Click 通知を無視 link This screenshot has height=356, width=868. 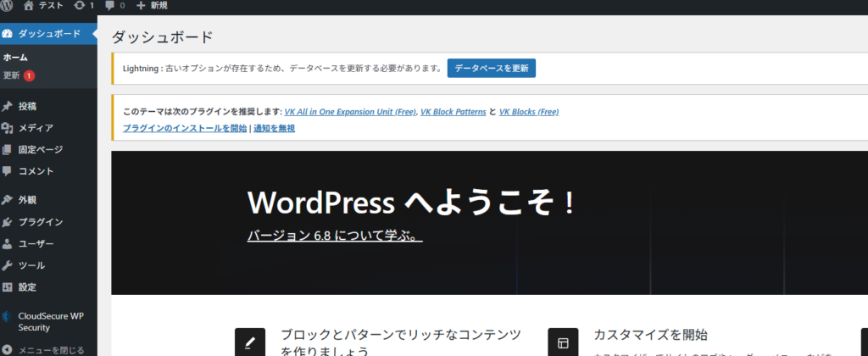pyautogui.click(x=274, y=129)
